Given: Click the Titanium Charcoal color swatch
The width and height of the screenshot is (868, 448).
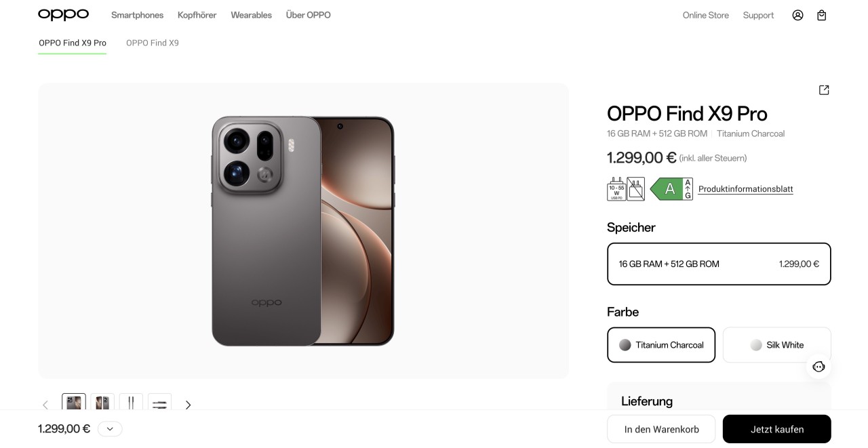Looking at the screenshot, I should pyautogui.click(x=625, y=345).
